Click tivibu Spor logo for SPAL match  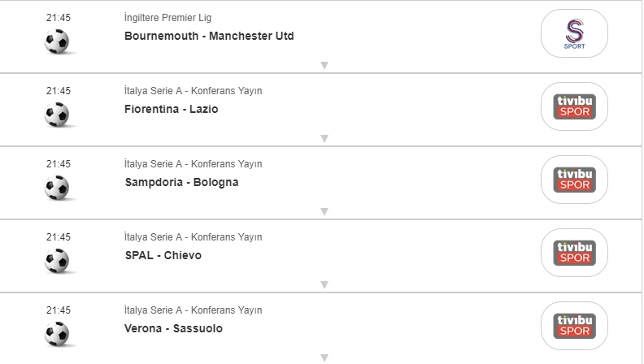[x=574, y=253]
